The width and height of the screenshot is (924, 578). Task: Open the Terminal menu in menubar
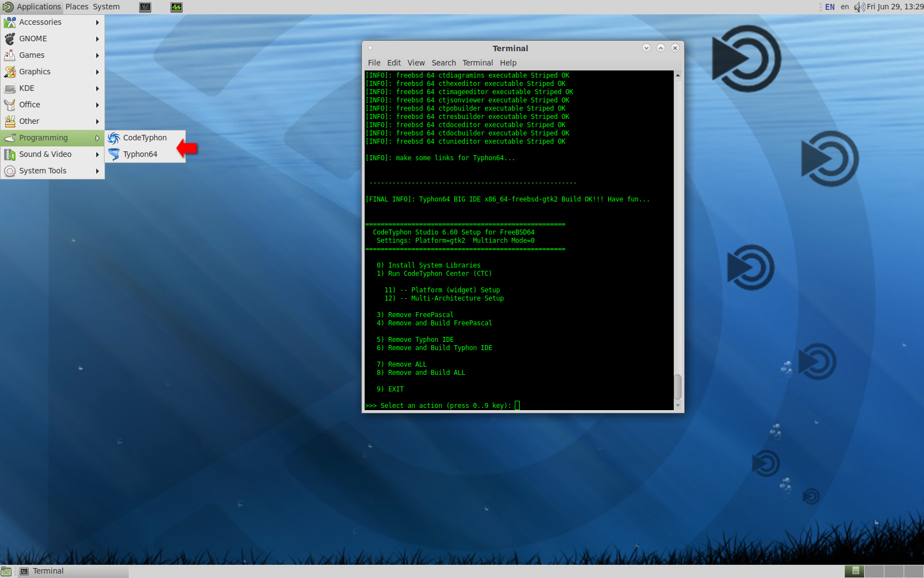(x=477, y=63)
